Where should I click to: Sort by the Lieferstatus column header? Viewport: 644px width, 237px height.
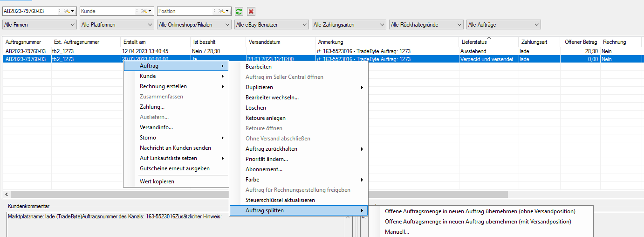[x=489, y=42]
